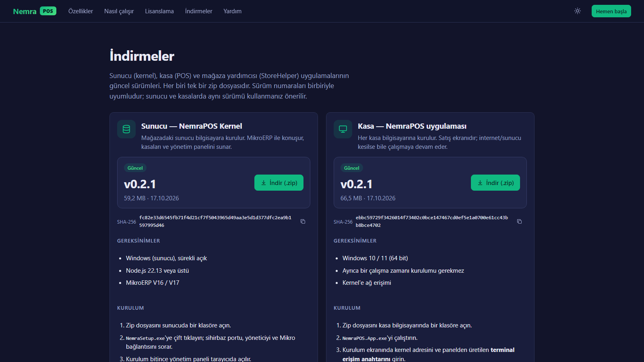
Task: Click the İndirmeler page heading
Action: coord(142,56)
